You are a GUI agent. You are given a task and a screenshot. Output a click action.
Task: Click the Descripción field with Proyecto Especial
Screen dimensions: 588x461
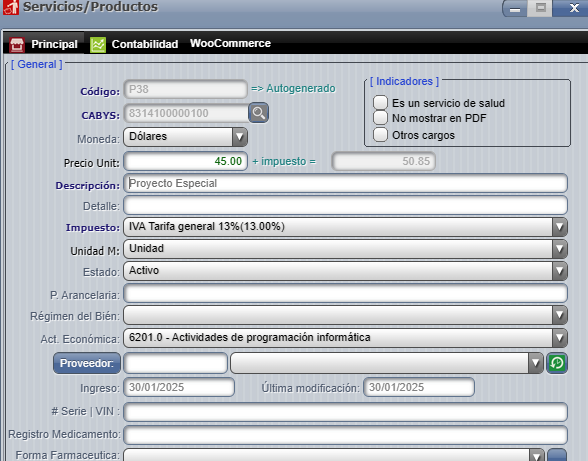(x=345, y=183)
